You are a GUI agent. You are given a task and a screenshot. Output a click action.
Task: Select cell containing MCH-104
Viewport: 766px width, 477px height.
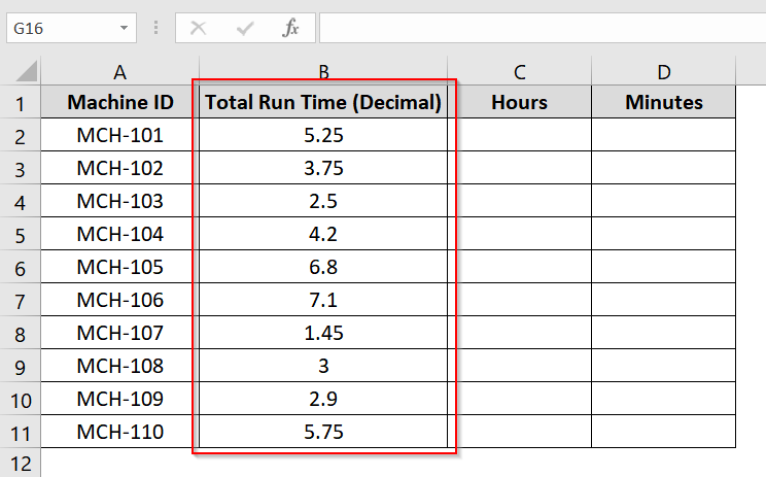120,234
